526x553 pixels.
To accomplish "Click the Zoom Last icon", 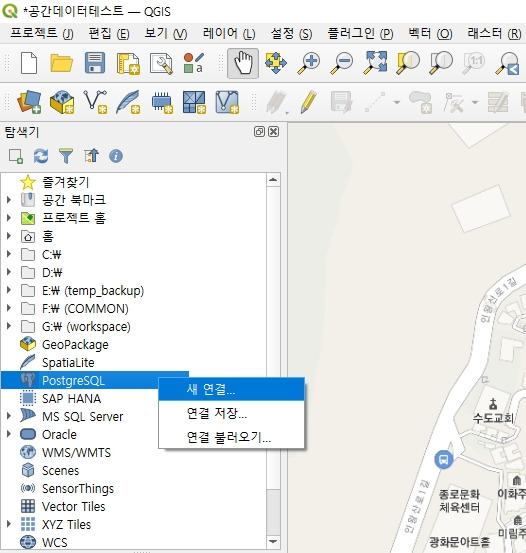I will pyautogui.click(x=507, y=63).
